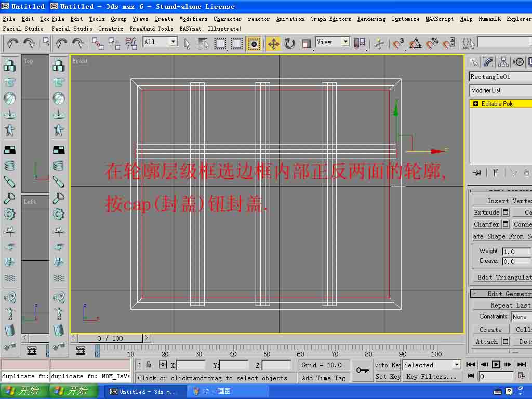Open the Modifiers menu
Image resolution: width=532 pixels, height=399 pixels.
pos(193,19)
